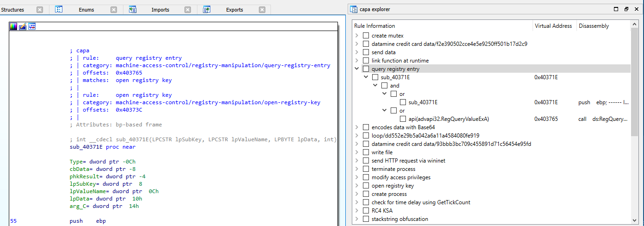This screenshot has height=226, width=644.
Task: Click the graph group nodes icon
Action: pos(32,26)
